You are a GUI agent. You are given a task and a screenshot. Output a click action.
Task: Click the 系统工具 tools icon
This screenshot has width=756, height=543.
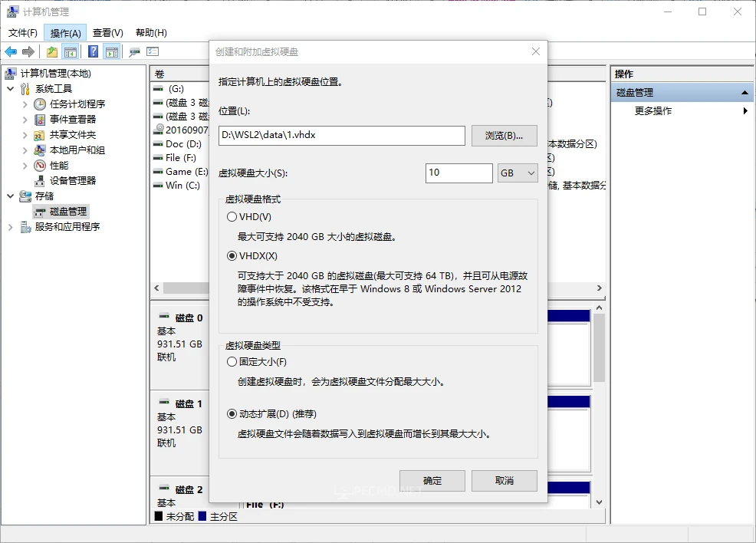point(25,89)
